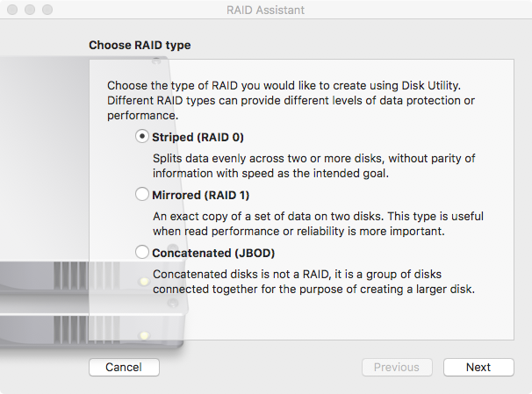532x394 pixels.
Task: Choose the Mirrored (RAID 1) radio button
Action: pos(142,194)
